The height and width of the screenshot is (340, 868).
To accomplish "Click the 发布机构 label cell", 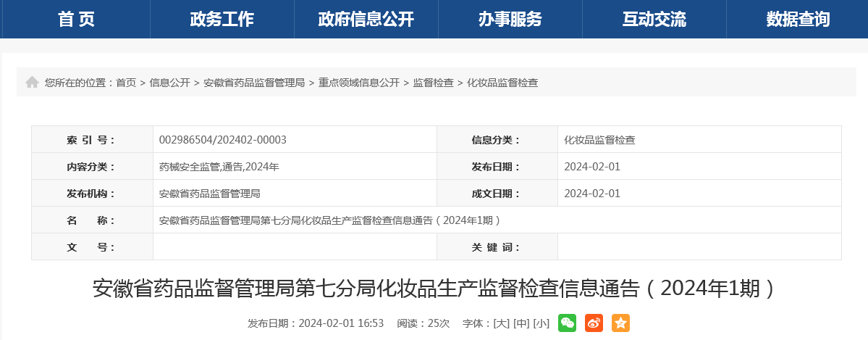I will click(93, 194).
